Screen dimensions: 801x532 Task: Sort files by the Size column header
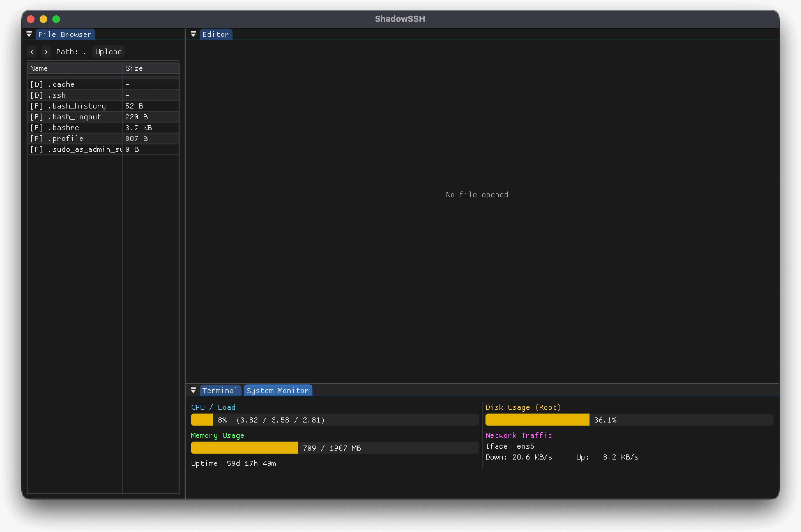[x=150, y=68]
